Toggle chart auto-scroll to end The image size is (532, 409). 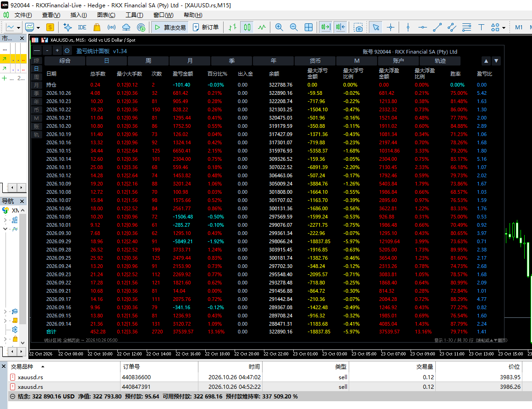(326, 27)
